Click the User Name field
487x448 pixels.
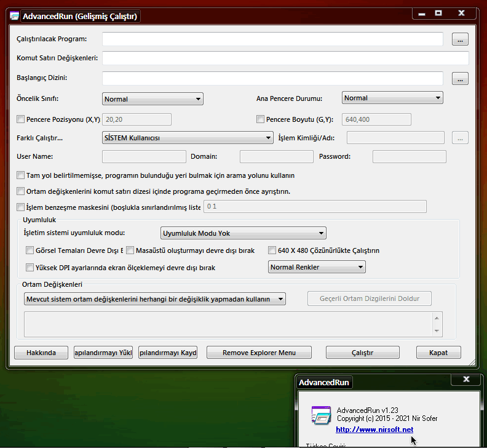[x=144, y=157]
